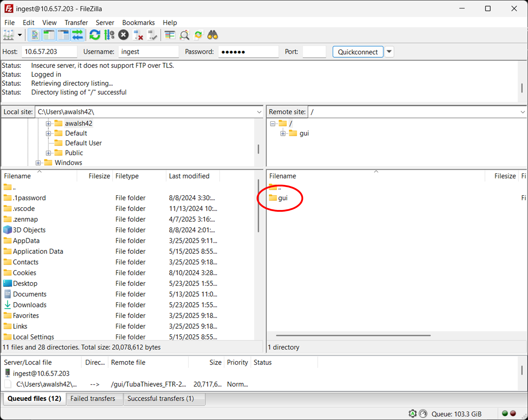The width and height of the screenshot is (528, 420).
Task: Open the Quickconnect history dropdown arrow
Action: pyautogui.click(x=389, y=52)
